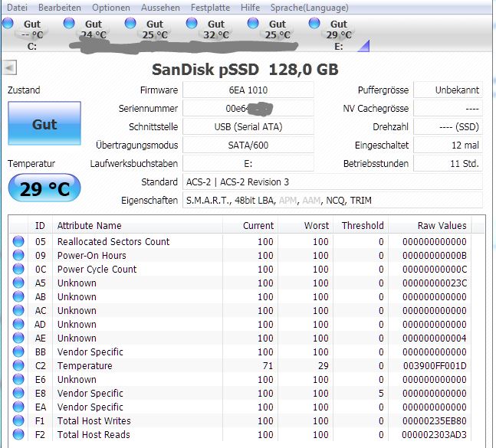
Task: Click status orb of AD Unknown row
Action: pyautogui.click(x=18, y=324)
